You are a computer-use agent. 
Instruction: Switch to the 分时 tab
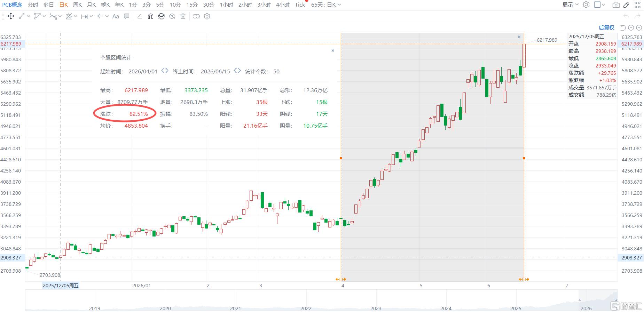point(33,5)
